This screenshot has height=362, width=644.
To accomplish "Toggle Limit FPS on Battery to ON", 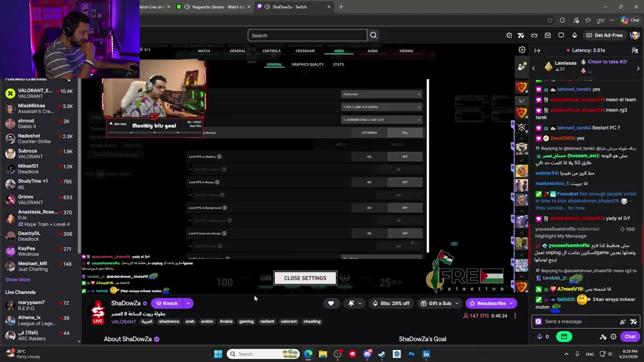I will [x=369, y=157].
